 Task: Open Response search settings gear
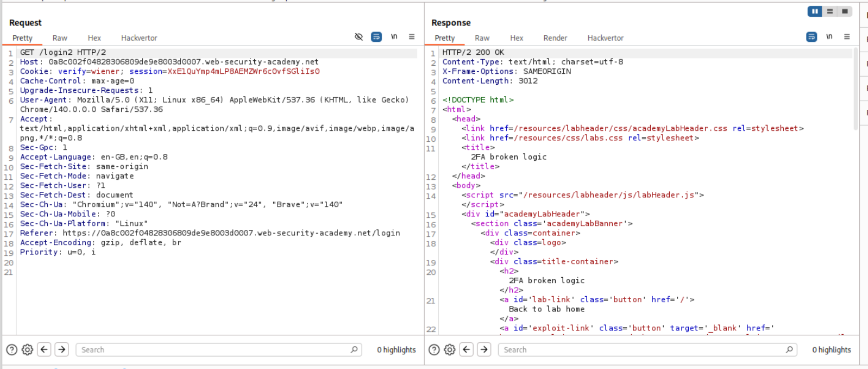[449, 350]
